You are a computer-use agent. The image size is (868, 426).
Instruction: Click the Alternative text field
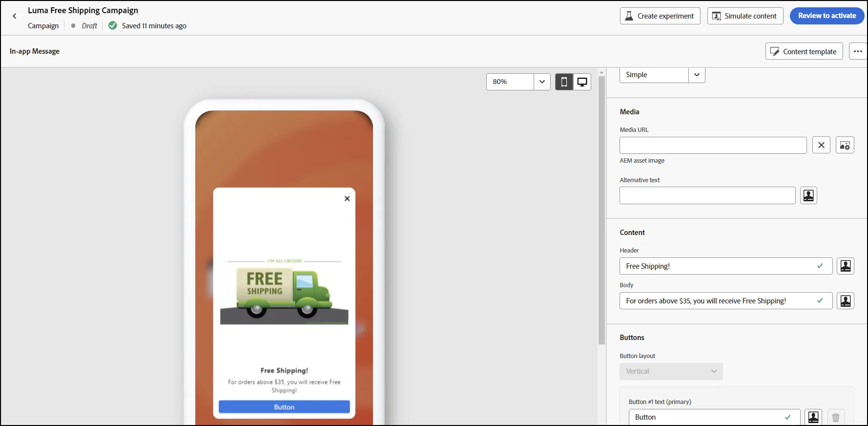707,195
